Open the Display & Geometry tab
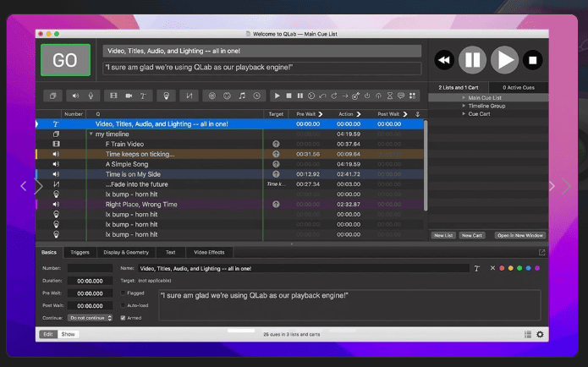This screenshot has height=367, width=588. point(126,252)
